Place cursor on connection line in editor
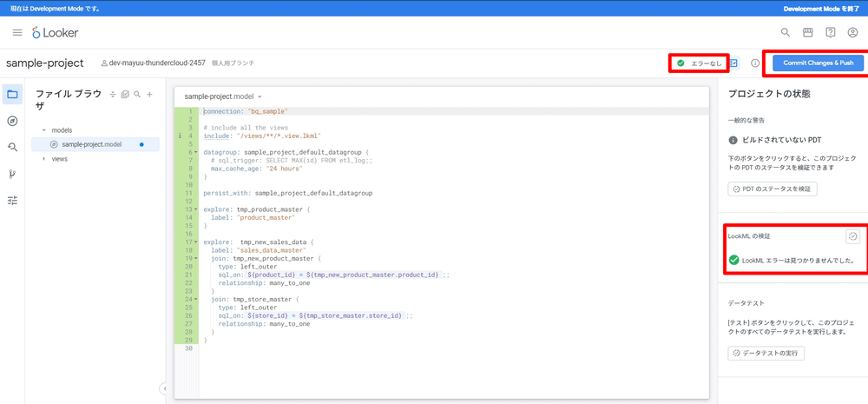The width and height of the screenshot is (868, 404). tap(246, 111)
